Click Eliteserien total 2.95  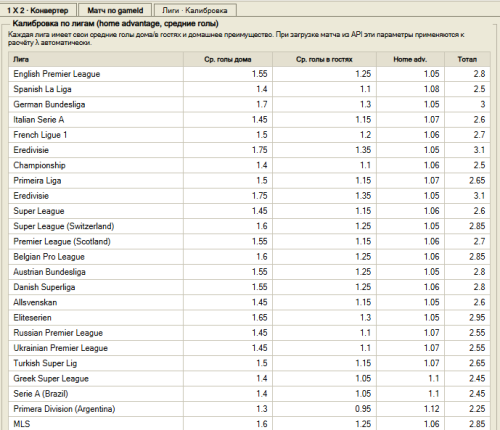pyautogui.click(x=467, y=318)
